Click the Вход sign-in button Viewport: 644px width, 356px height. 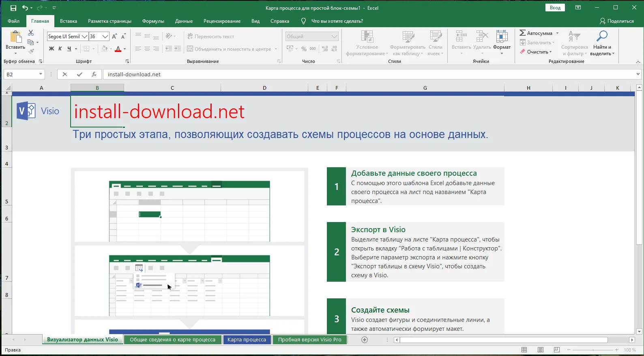[x=555, y=8]
